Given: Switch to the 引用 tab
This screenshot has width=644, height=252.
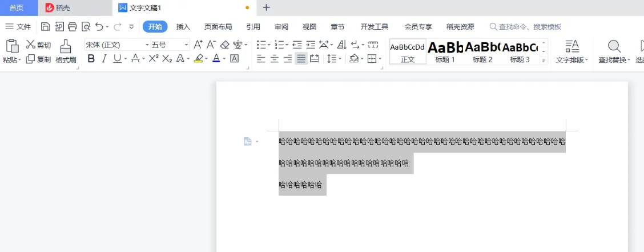Looking at the screenshot, I should [253, 27].
